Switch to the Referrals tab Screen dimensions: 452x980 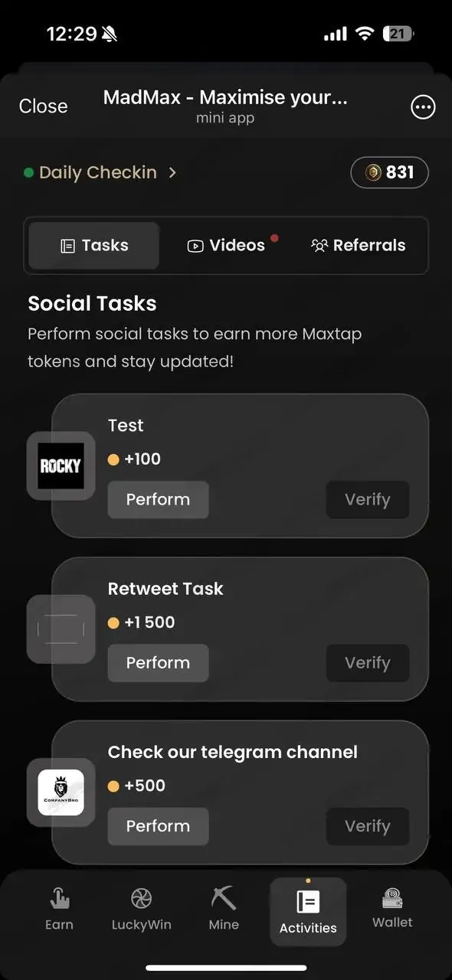358,246
